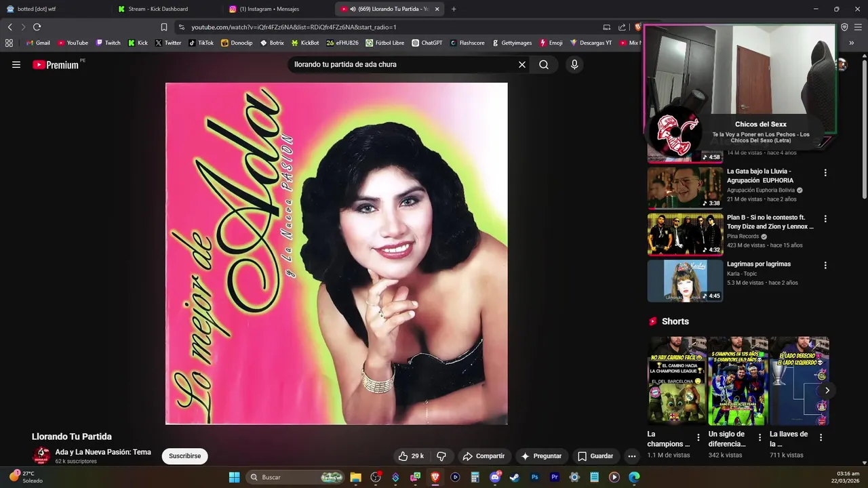This screenshot has height=488, width=868.
Task: Close the Llorando Tu Partida YouTube tab
Action: tap(437, 9)
